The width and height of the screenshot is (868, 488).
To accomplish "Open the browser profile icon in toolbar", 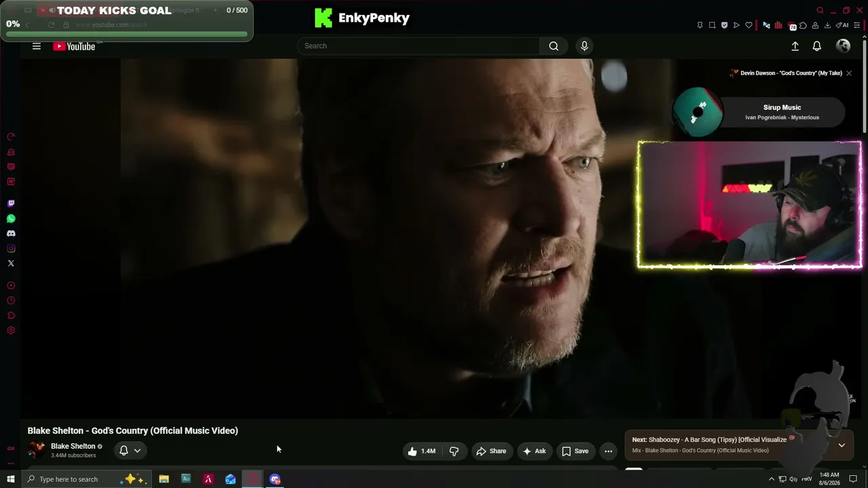I will coord(815,25).
